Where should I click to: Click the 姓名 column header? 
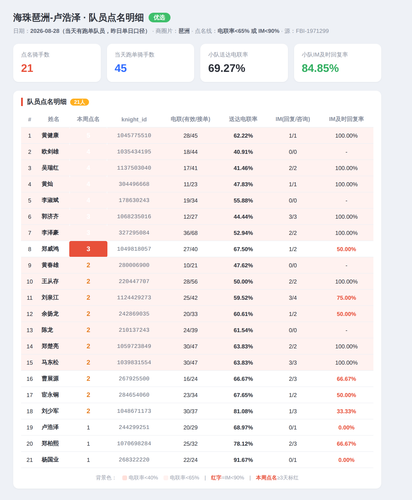[x=53, y=119]
